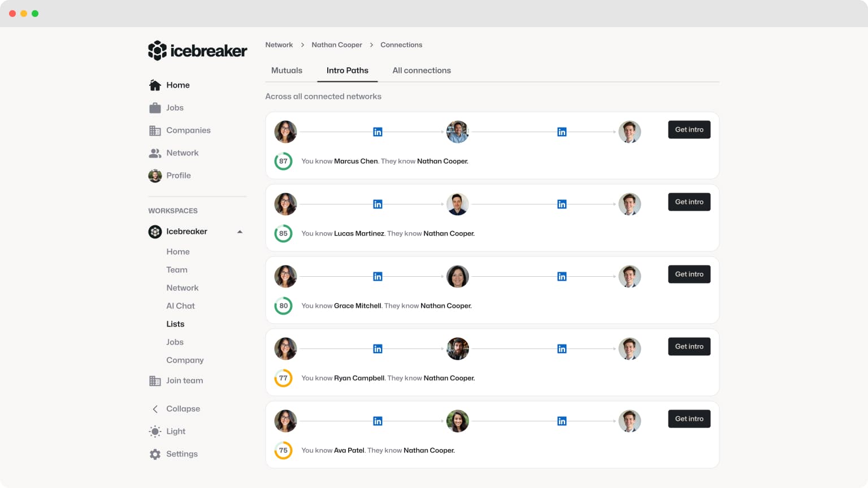Collapse the Icebreaker workspace arrow
The width and height of the screenshot is (868, 488).
pyautogui.click(x=240, y=232)
